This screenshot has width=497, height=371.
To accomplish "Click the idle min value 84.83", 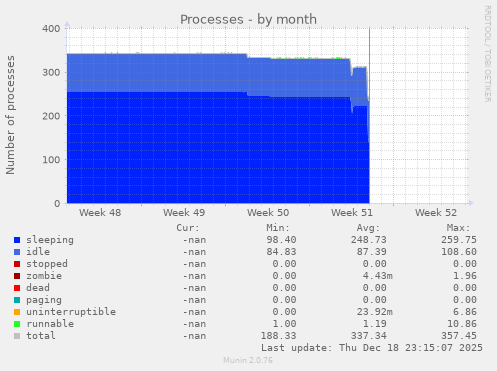I will [x=281, y=252].
